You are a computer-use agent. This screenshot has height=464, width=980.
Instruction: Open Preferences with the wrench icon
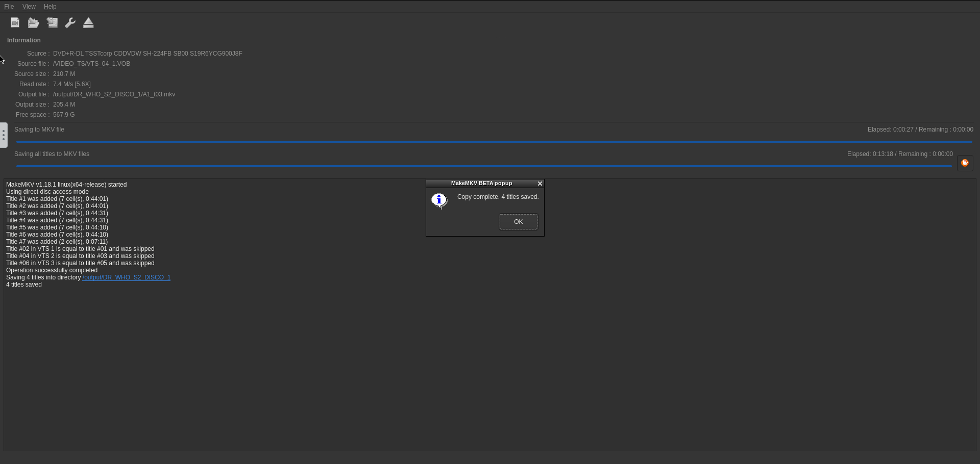70,23
